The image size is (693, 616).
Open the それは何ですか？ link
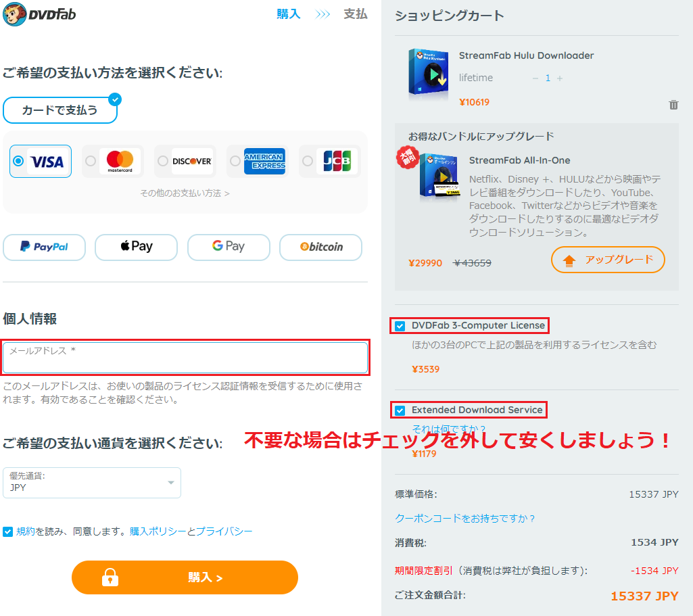449,429
